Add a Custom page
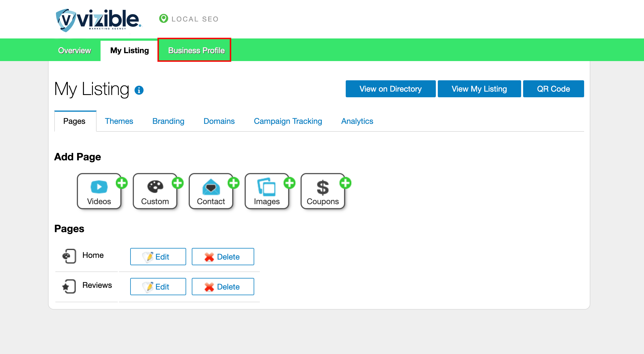This screenshot has height=354, width=644. click(x=155, y=191)
